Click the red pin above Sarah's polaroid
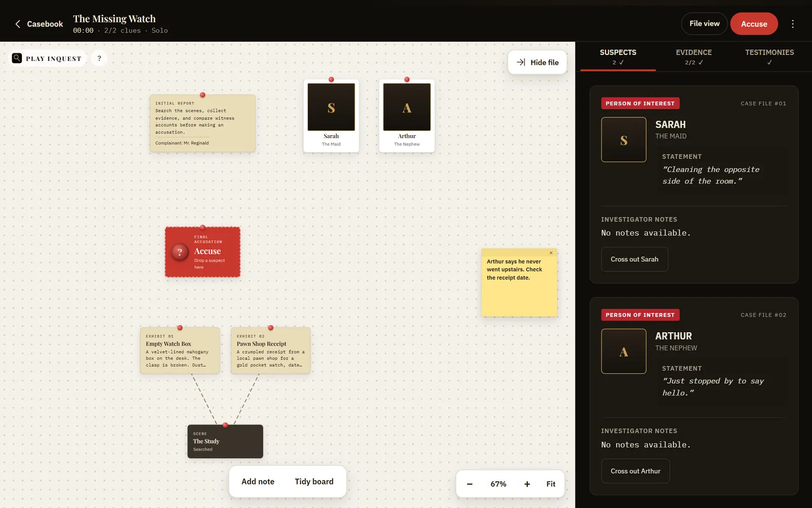Image resolution: width=812 pixels, height=508 pixels. (331, 80)
